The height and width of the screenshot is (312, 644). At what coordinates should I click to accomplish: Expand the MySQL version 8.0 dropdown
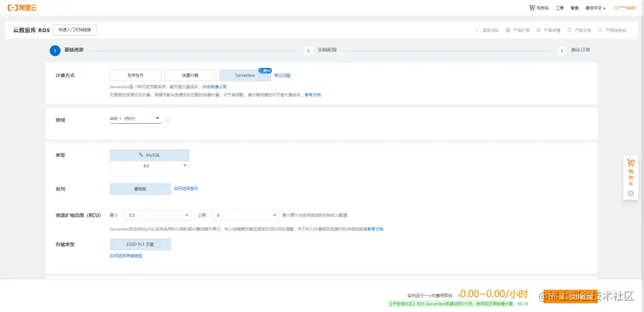[x=149, y=166]
